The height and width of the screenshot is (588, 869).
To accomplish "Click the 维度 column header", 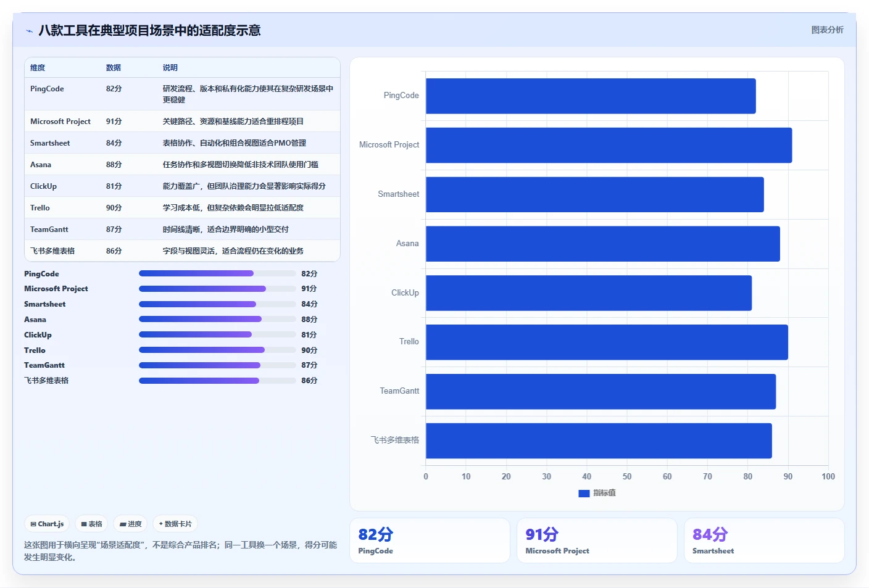I will pos(38,68).
